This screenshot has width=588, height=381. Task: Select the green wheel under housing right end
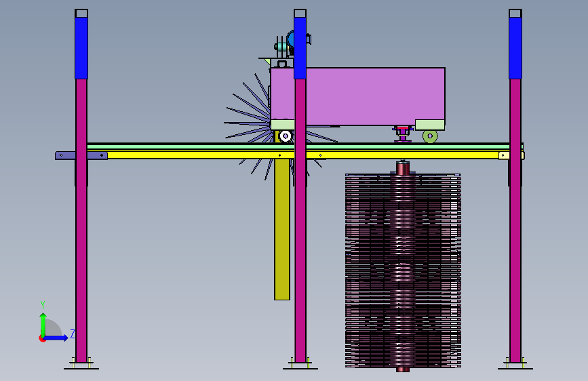tap(430, 136)
